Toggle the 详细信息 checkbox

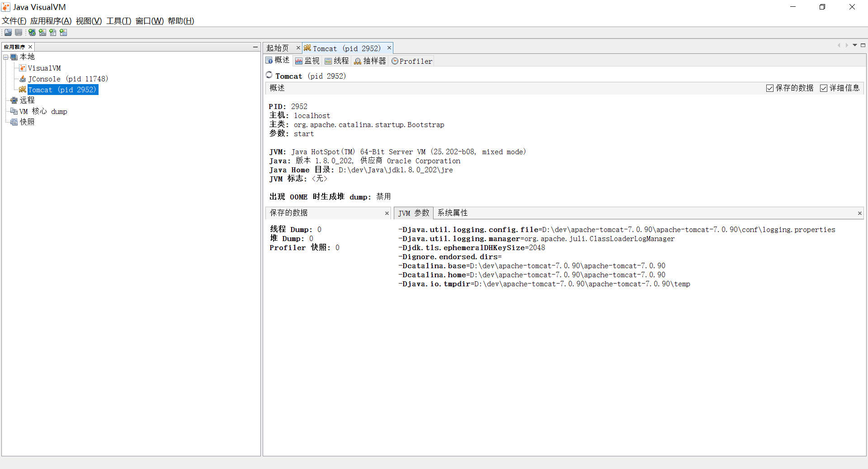[x=824, y=88]
